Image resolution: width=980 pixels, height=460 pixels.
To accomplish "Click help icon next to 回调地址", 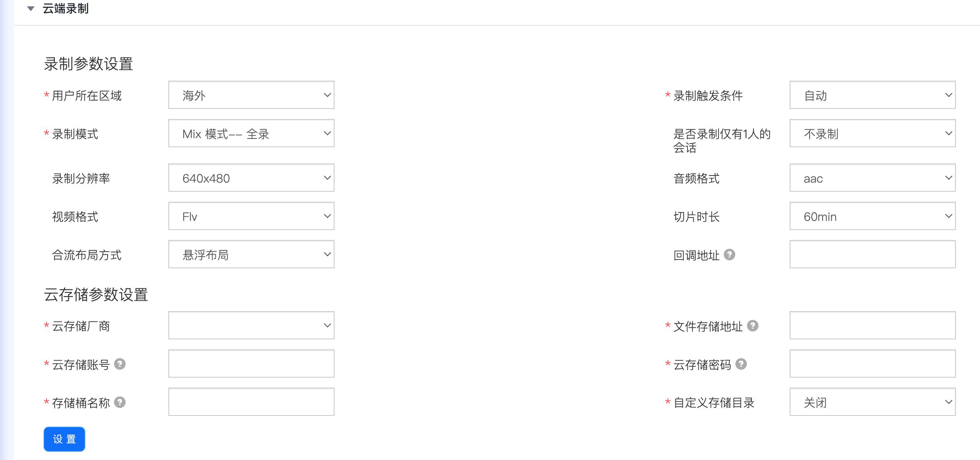I will [x=729, y=255].
